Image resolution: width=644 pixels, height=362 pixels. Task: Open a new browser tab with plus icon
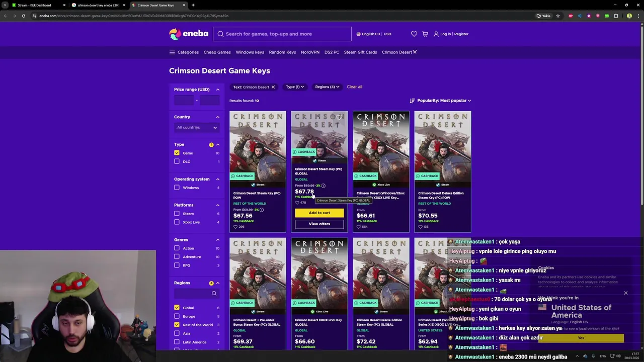pyautogui.click(x=193, y=5)
